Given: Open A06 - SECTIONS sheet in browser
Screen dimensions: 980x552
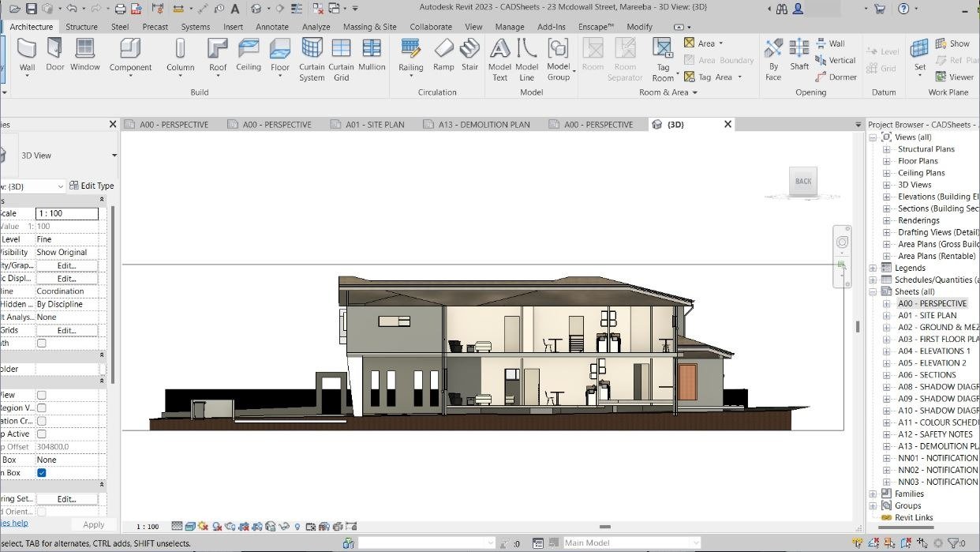Looking at the screenshot, I should pyautogui.click(x=926, y=375).
